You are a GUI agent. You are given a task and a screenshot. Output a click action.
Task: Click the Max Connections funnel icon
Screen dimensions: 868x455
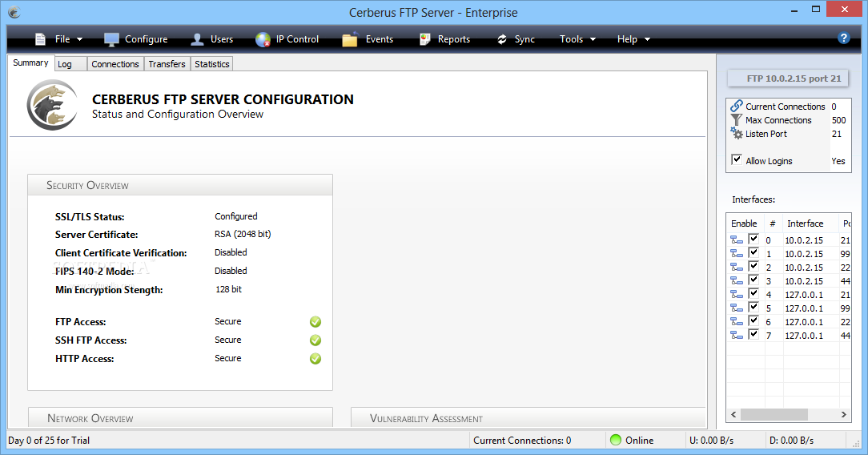[x=736, y=119]
